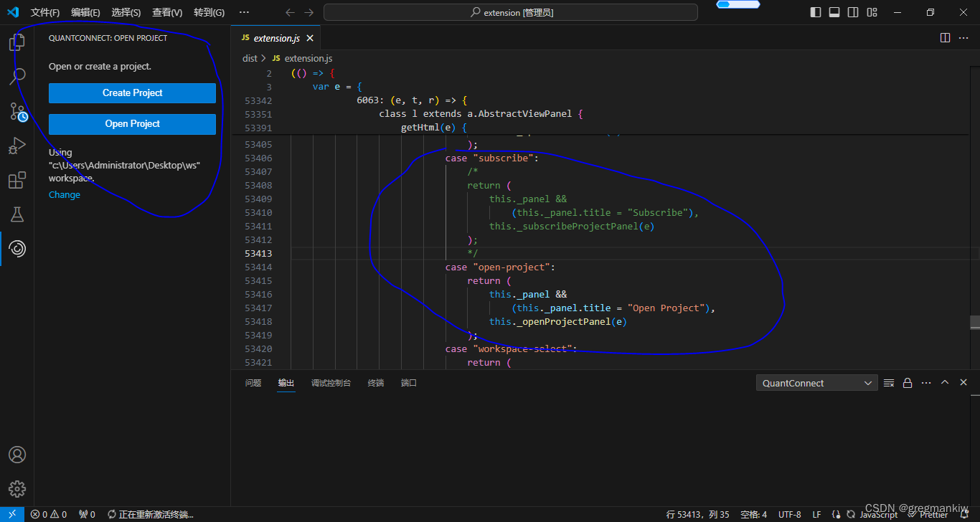980x522 pixels.
Task: Open the Testing flask icon view
Action: coord(17,214)
